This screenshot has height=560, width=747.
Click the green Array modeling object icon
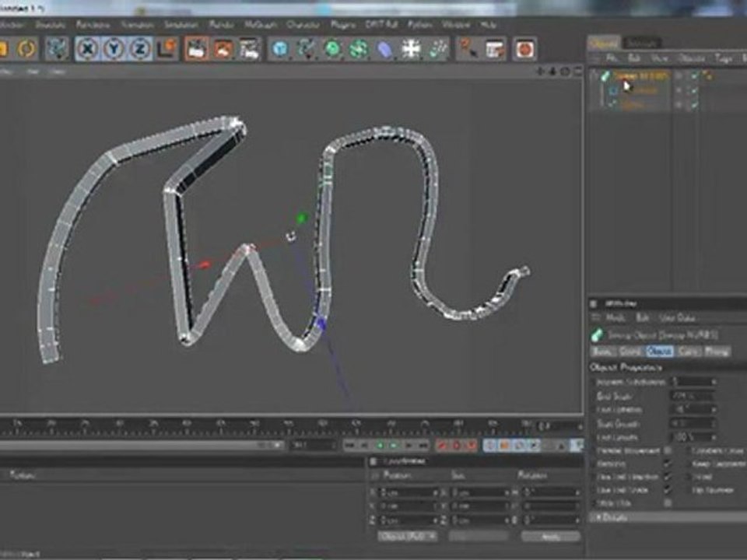(358, 48)
